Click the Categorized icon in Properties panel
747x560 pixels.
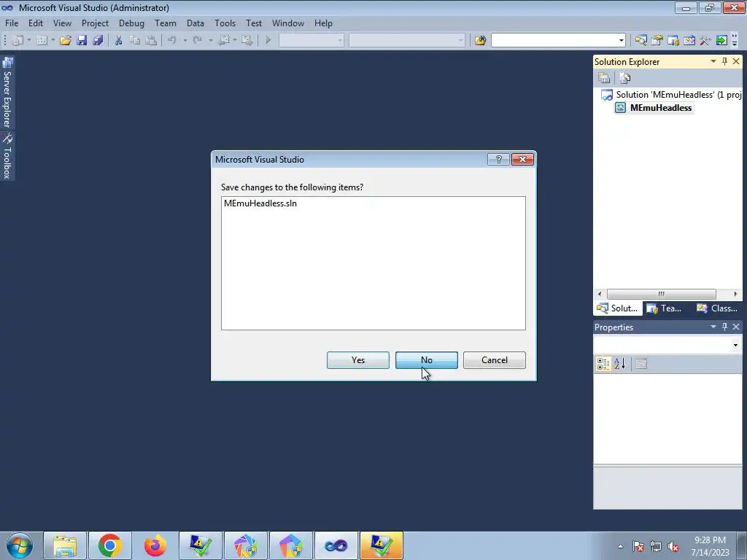pyautogui.click(x=603, y=364)
